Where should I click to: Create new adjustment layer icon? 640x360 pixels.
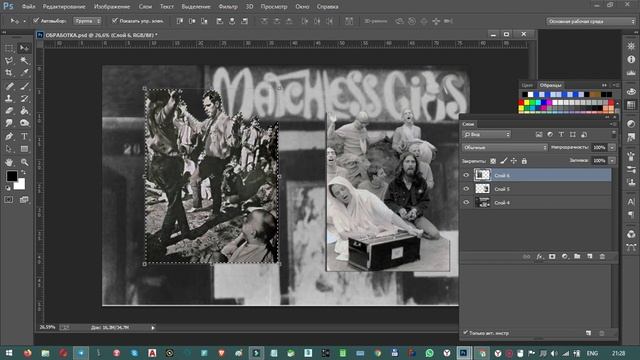[x=564, y=256]
